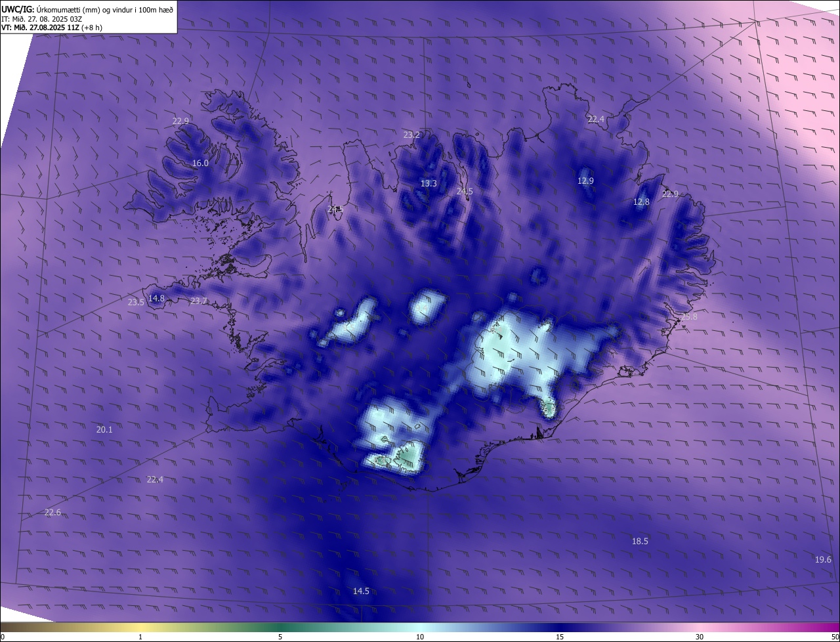Click the 30 tick on the color scale
Viewport: 840px width, 642px height.
point(700,637)
